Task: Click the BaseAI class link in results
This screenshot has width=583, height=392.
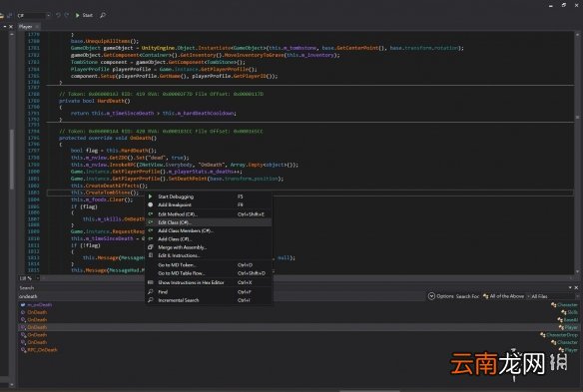Action: pyautogui.click(x=571, y=319)
